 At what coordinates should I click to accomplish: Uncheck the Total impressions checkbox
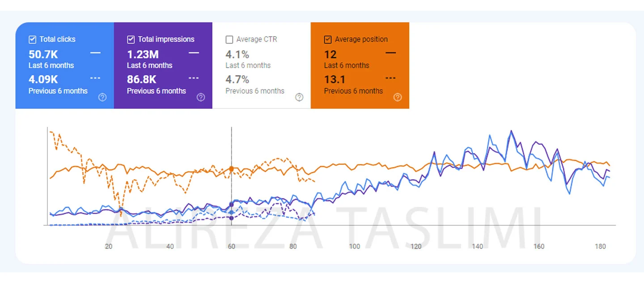point(131,39)
